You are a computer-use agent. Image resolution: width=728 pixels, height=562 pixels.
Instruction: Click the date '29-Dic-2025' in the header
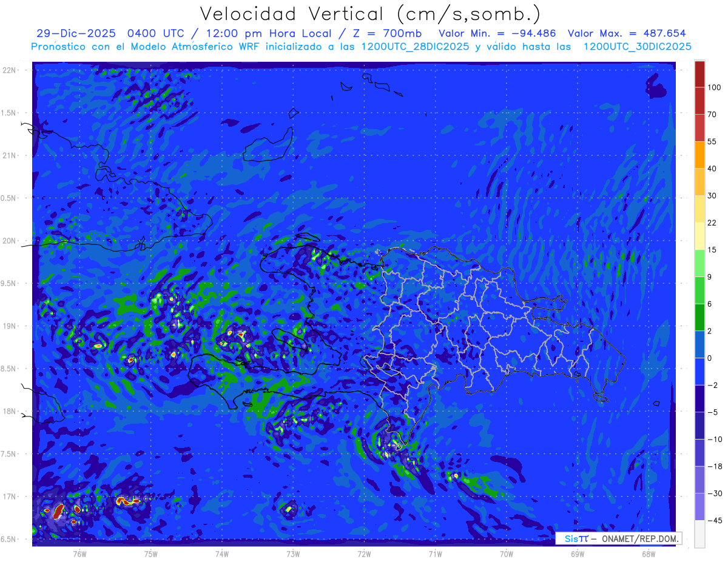click(x=76, y=33)
